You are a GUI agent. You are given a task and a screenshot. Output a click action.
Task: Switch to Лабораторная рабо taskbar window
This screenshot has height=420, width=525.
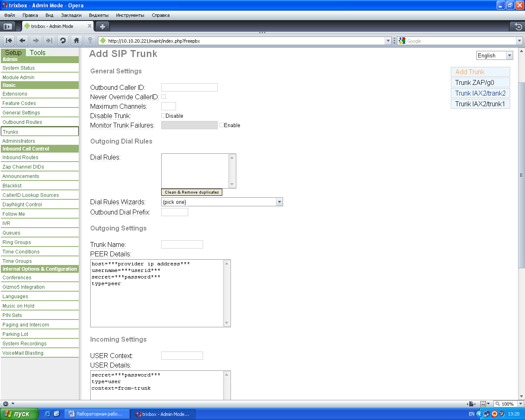pyautogui.click(x=98, y=414)
